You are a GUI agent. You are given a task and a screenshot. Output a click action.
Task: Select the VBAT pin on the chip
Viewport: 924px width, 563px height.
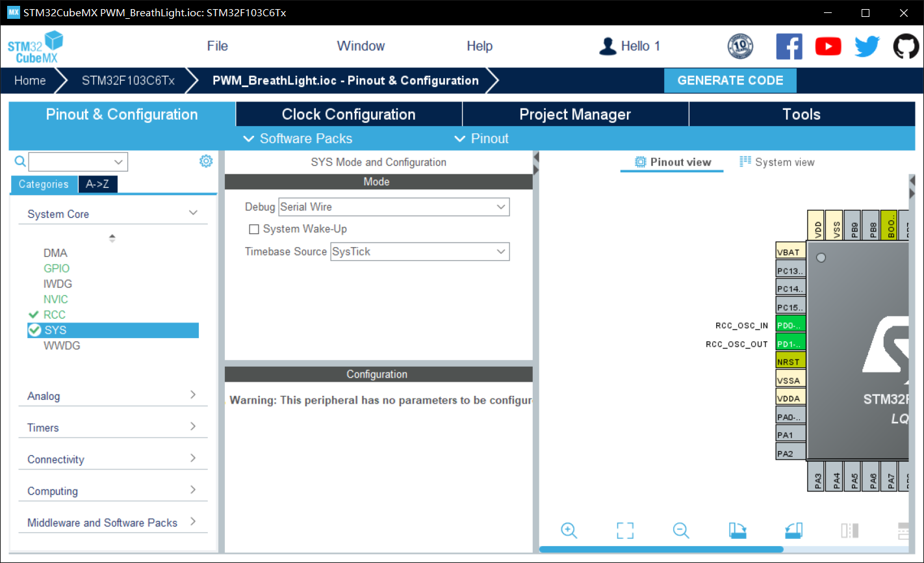click(791, 252)
